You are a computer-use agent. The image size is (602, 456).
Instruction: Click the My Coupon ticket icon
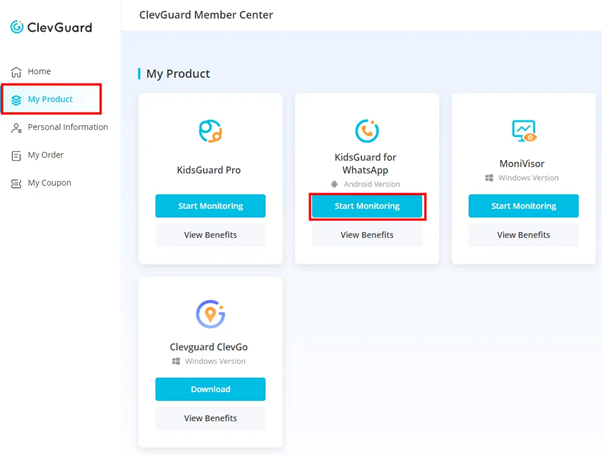(16, 184)
